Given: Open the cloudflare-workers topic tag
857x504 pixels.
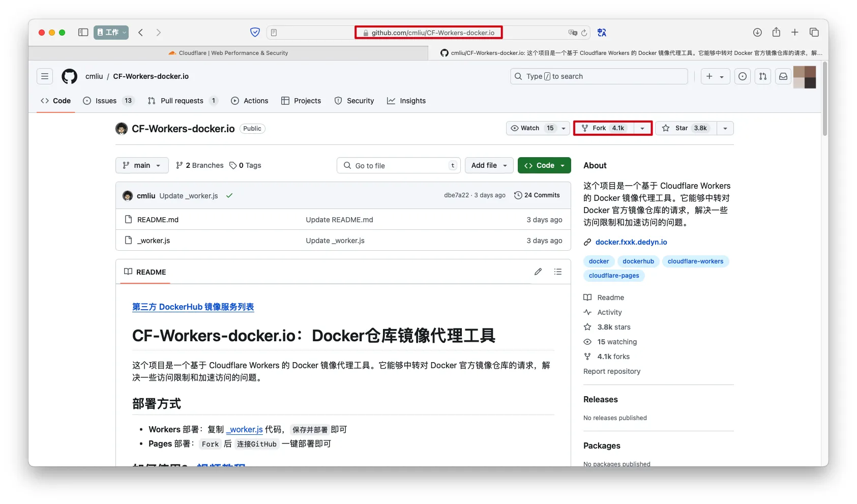Looking at the screenshot, I should pyautogui.click(x=695, y=261).
